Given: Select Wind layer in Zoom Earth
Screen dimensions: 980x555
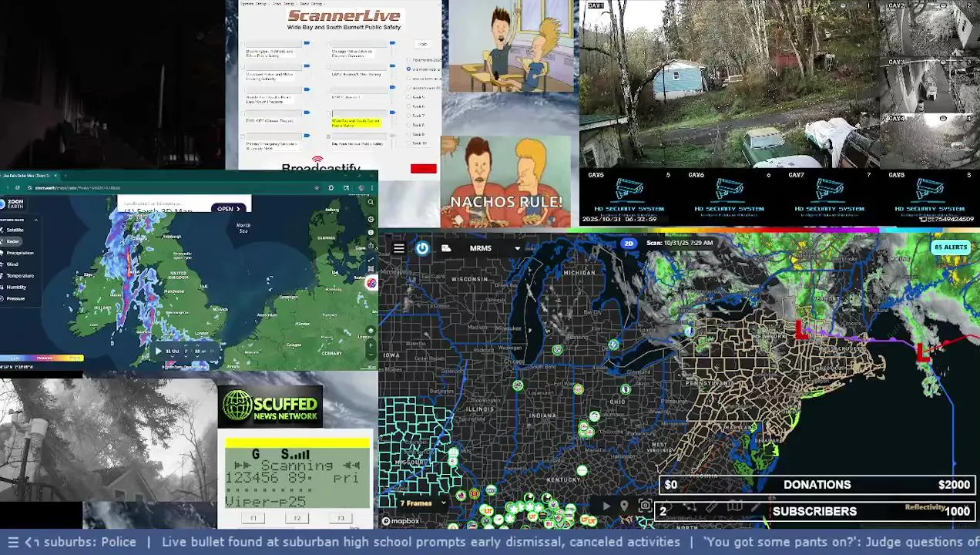Looking at the screenshot, I should coord(11,264).
